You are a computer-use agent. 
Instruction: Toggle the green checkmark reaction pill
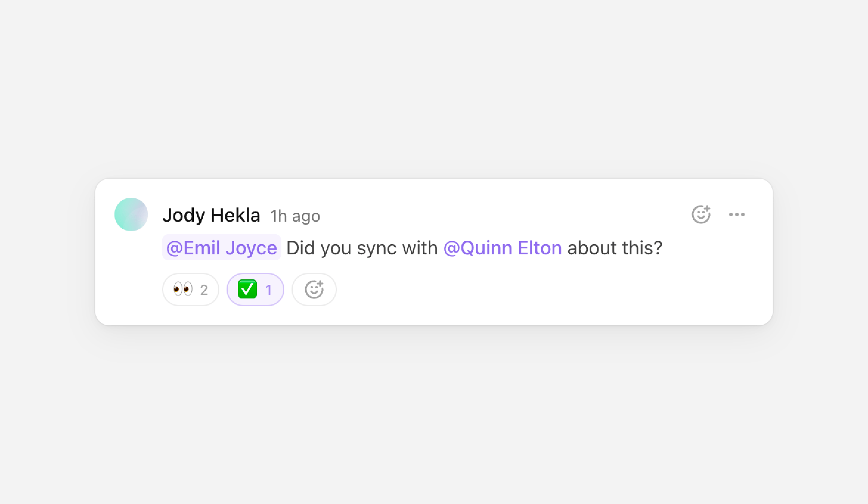click(255, 290)
